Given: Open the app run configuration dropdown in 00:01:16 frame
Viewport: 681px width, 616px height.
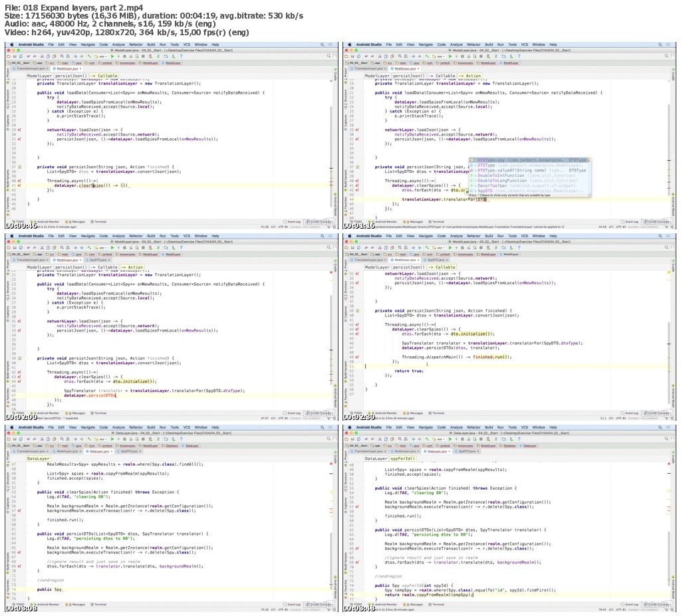Looking at the screenshot, I should (439, 56).
